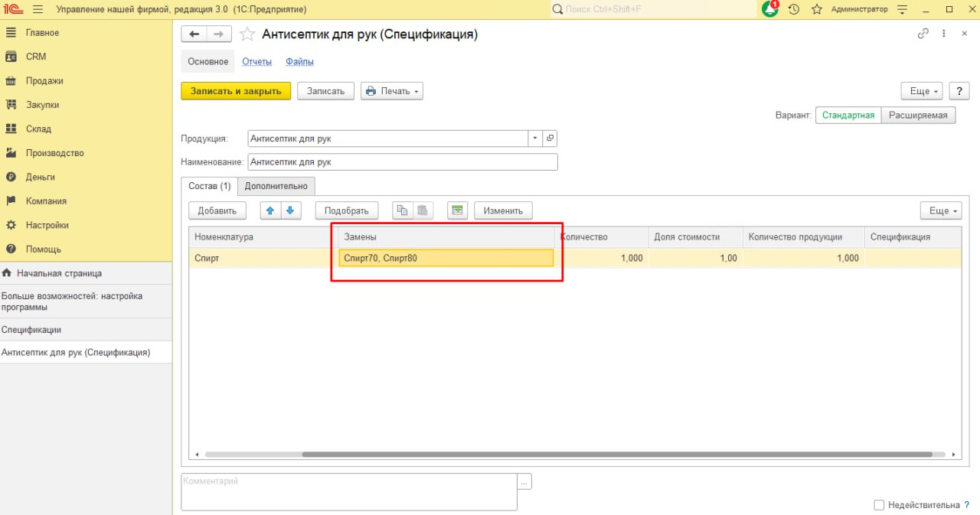Sort by Номенклатура column header
The width and height of the screenshot is (980, 515).
(x=264, y=237)
